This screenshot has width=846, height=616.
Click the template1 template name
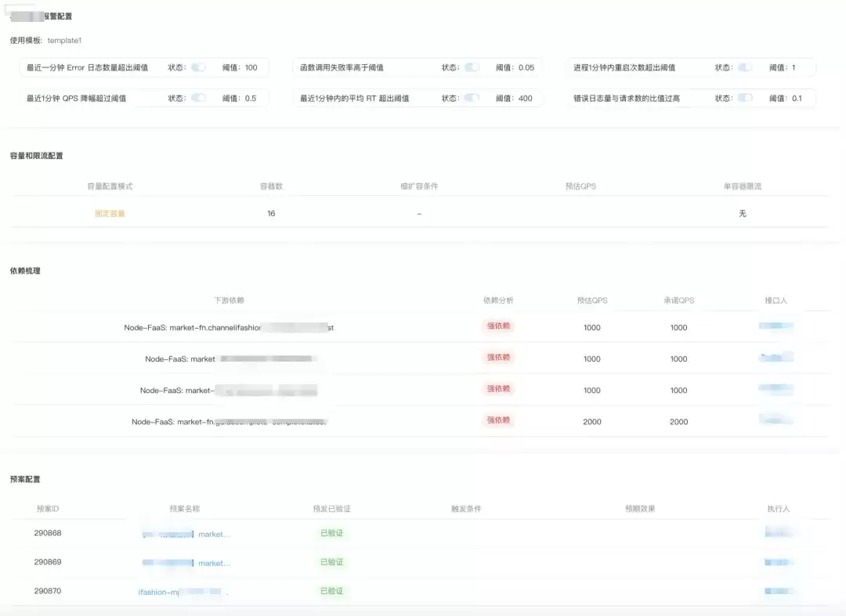64,41
